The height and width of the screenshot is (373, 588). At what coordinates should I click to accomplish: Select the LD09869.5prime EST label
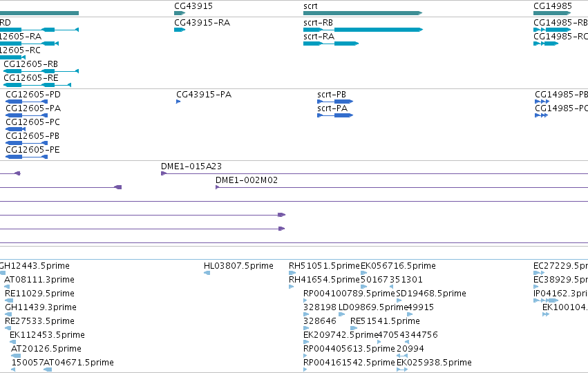coord(373,307)
